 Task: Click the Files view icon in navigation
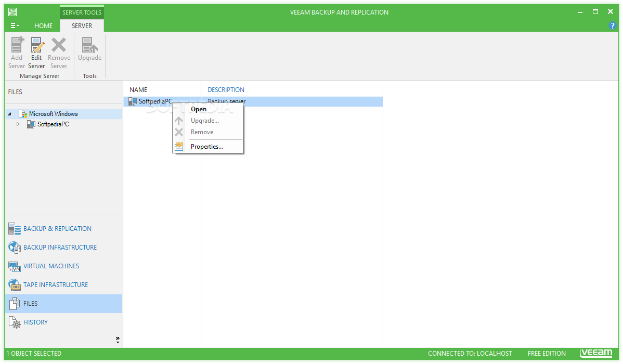coord(15,304)
